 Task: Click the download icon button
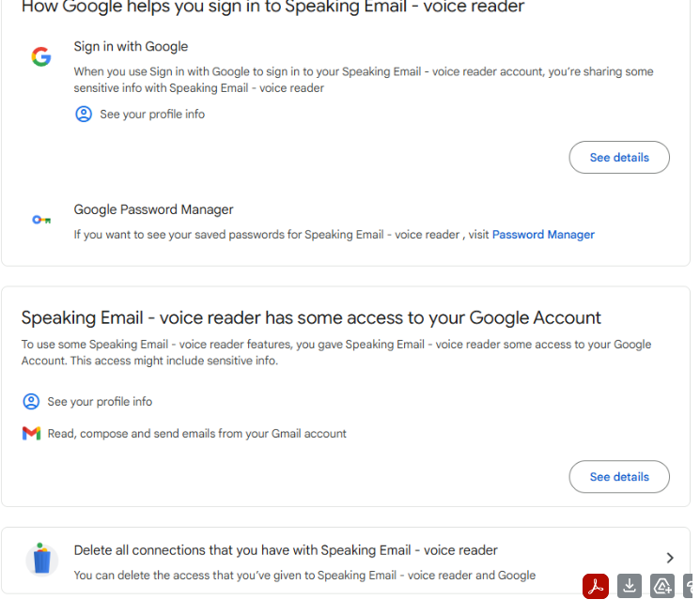click(x=630, y=586)
